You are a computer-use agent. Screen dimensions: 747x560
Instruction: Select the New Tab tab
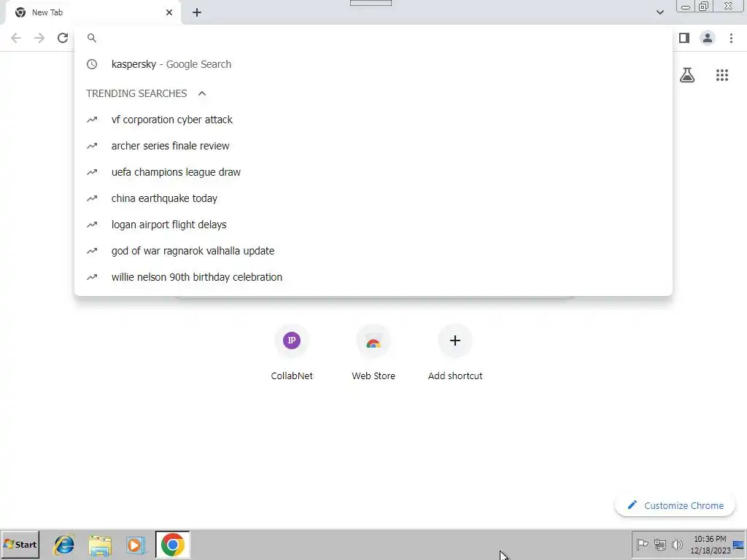click(x=93, y=13)
